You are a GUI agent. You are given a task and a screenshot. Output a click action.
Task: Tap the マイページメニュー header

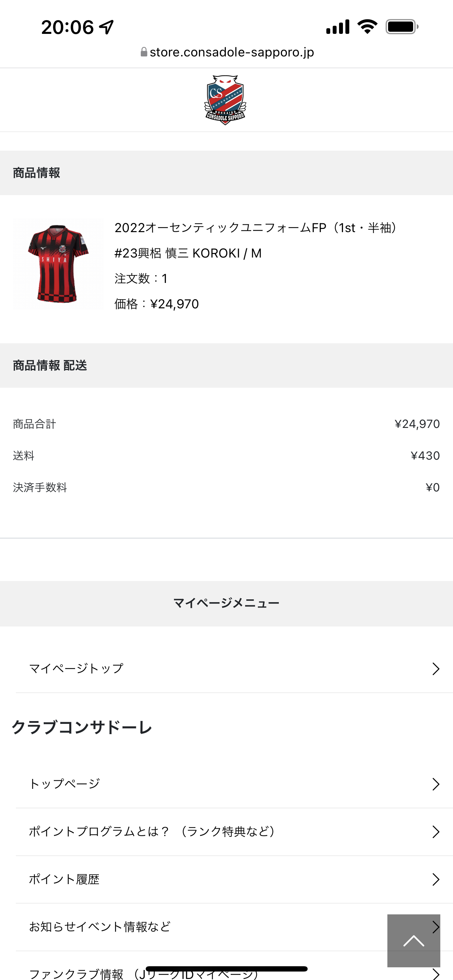point(226,603)
